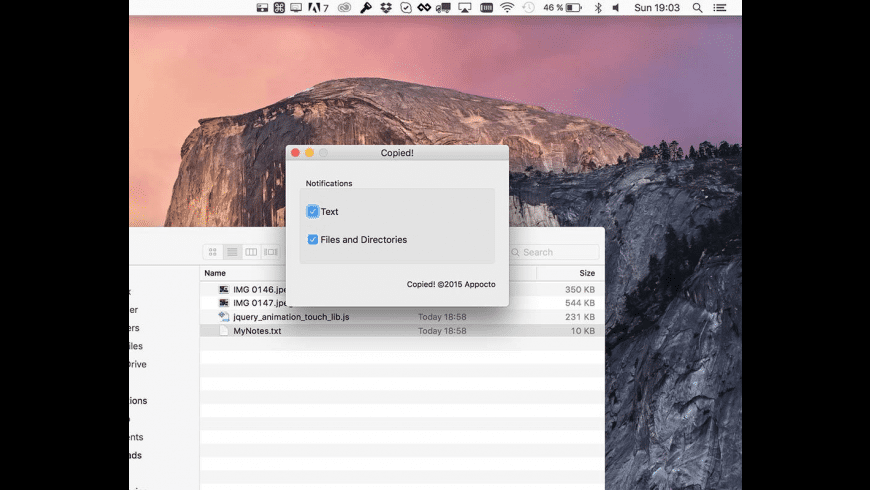Open the Time Machine menu

tap(527, 8)
